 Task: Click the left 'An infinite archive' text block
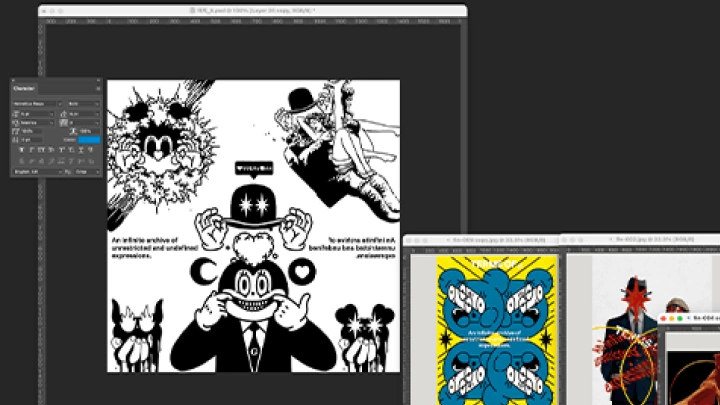[x=155, y=248]
